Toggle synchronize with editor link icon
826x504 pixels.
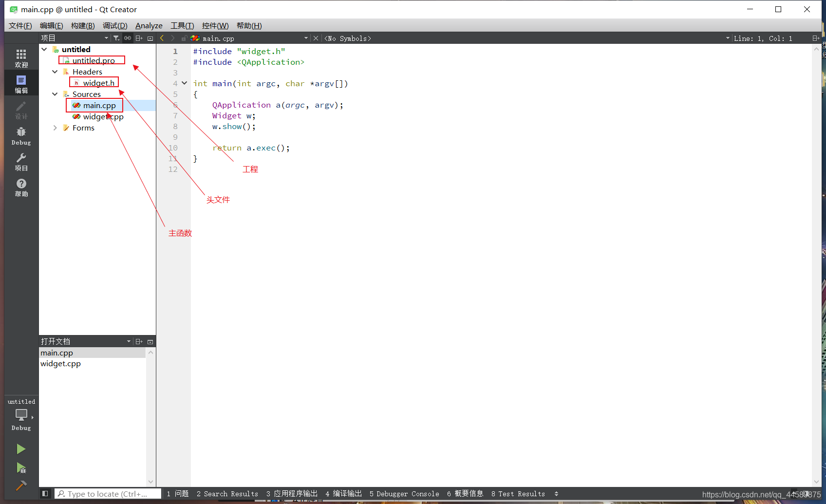tap(128, 38)
